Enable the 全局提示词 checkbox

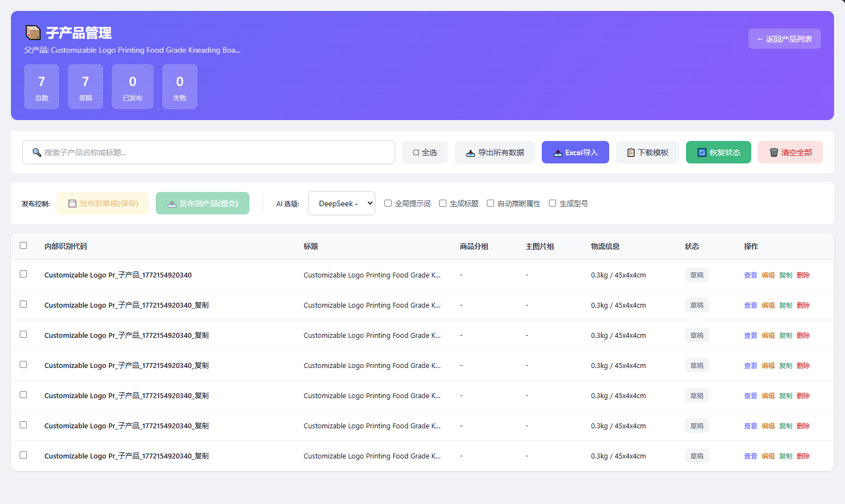pyautogui.click(x=388, y=203)
